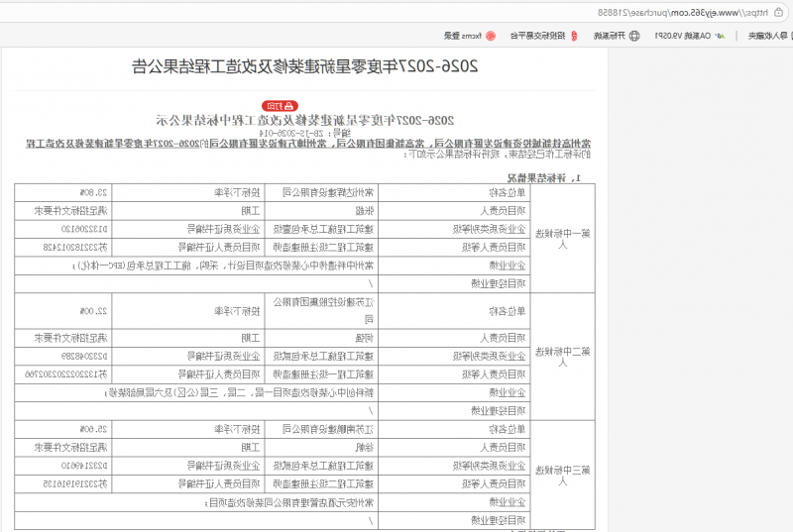Click the underlined 常州高铁新城投资建设发展有限公司 text

pos(512,144)
